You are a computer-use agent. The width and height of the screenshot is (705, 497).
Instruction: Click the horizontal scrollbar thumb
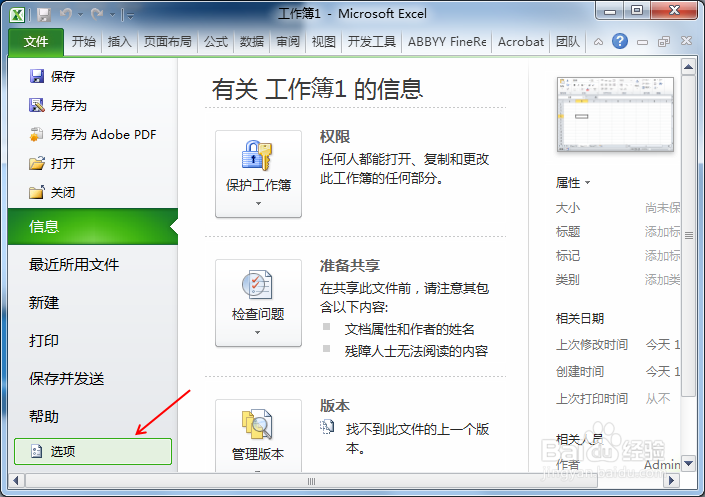pos(312,481)
